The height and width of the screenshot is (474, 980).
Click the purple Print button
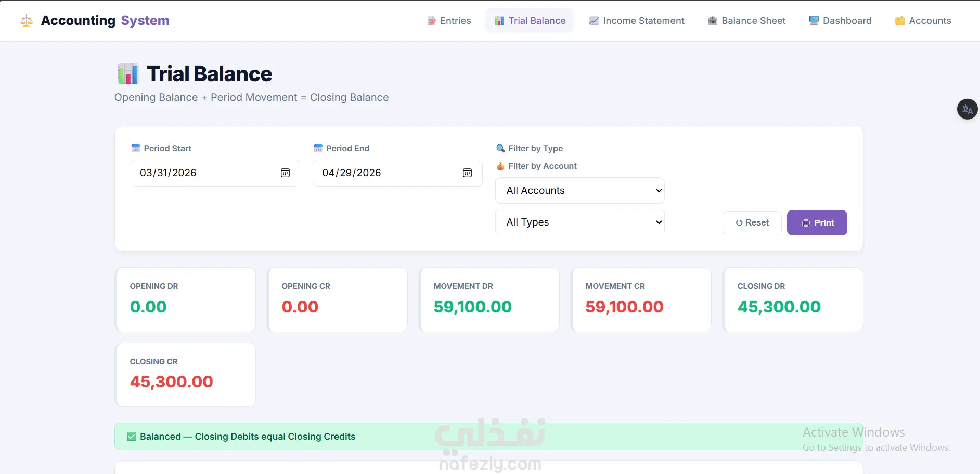pos(817,223)
